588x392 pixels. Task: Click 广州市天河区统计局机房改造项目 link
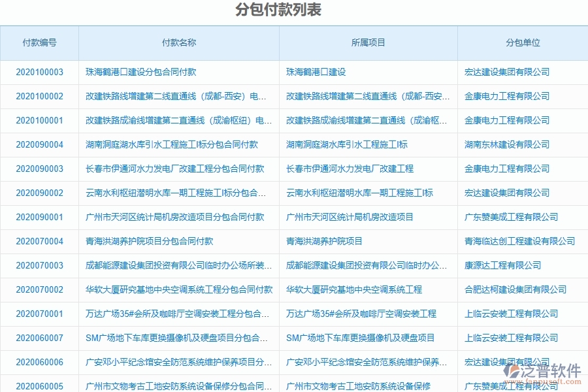point(349,217)
